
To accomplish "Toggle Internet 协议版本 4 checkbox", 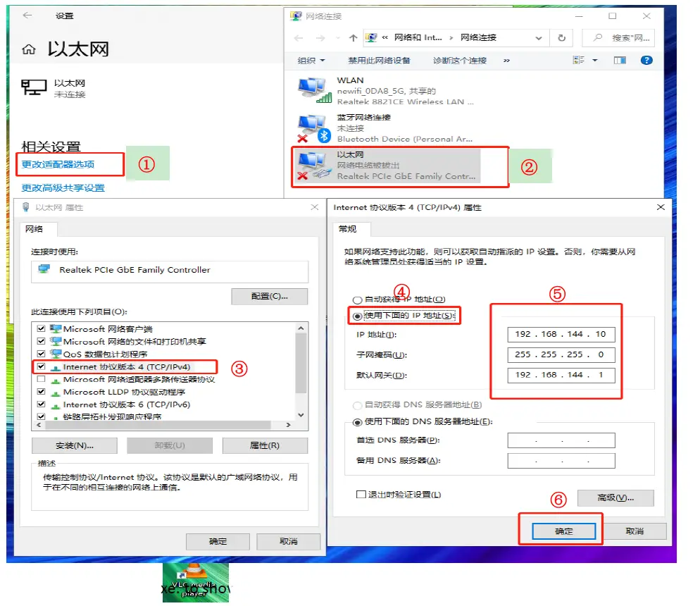I will click(41, 366).
